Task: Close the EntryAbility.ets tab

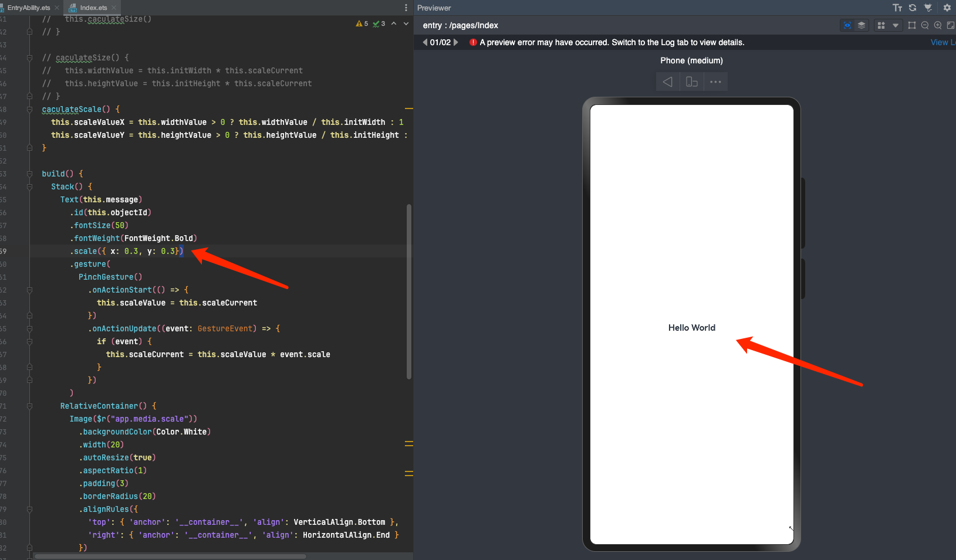Action: click(57, 8)
